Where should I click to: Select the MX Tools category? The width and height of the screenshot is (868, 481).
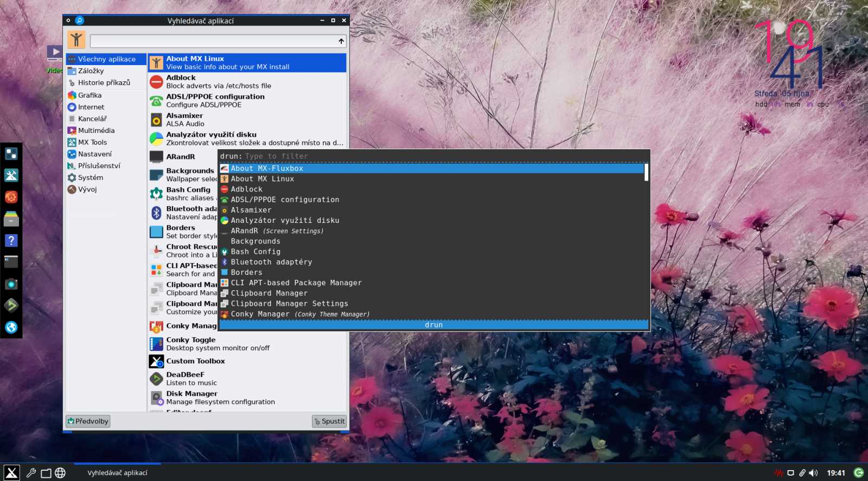[106, 143]
